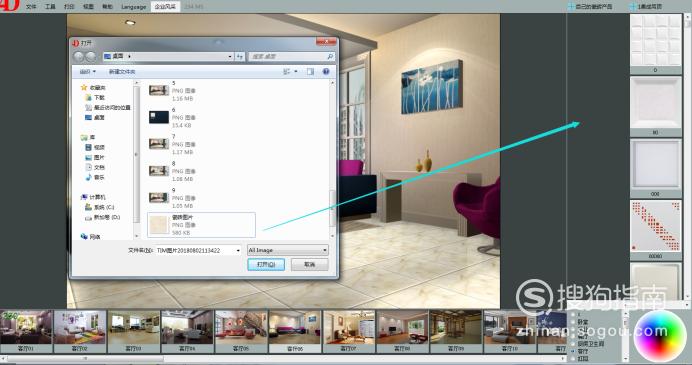Expand the view options dropdown arrow
Viewport: 692px width, 365px height.
click(296, 71)
